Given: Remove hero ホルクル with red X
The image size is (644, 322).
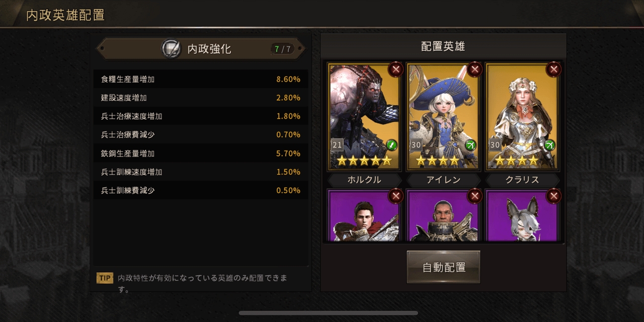Looking at the screenshot, I should click(x=396, y=69).
